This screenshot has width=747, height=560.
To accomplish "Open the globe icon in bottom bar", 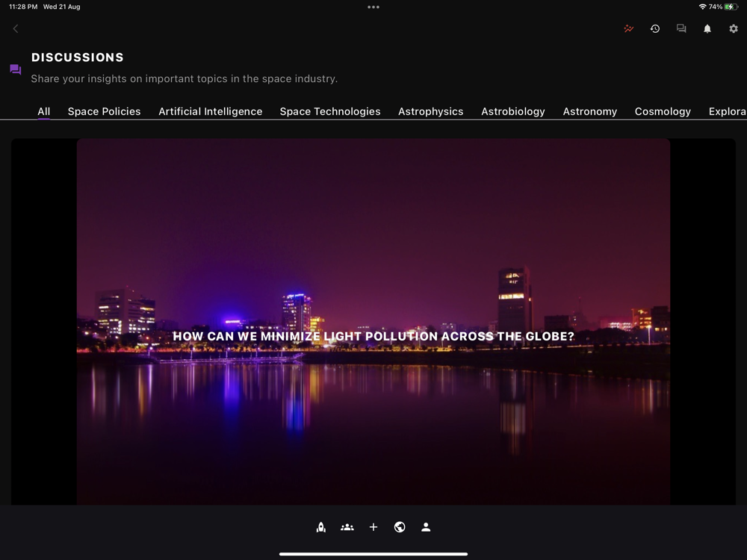I will coord(400,527).
